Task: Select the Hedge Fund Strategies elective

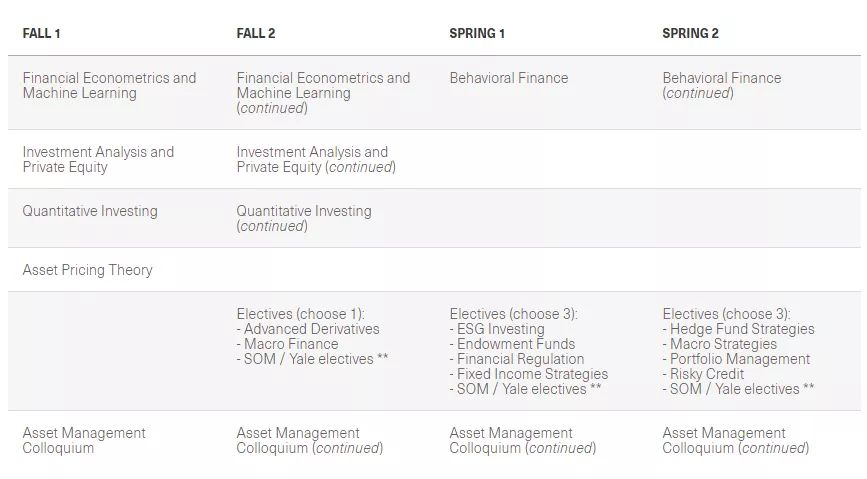Action: point(741,329)
